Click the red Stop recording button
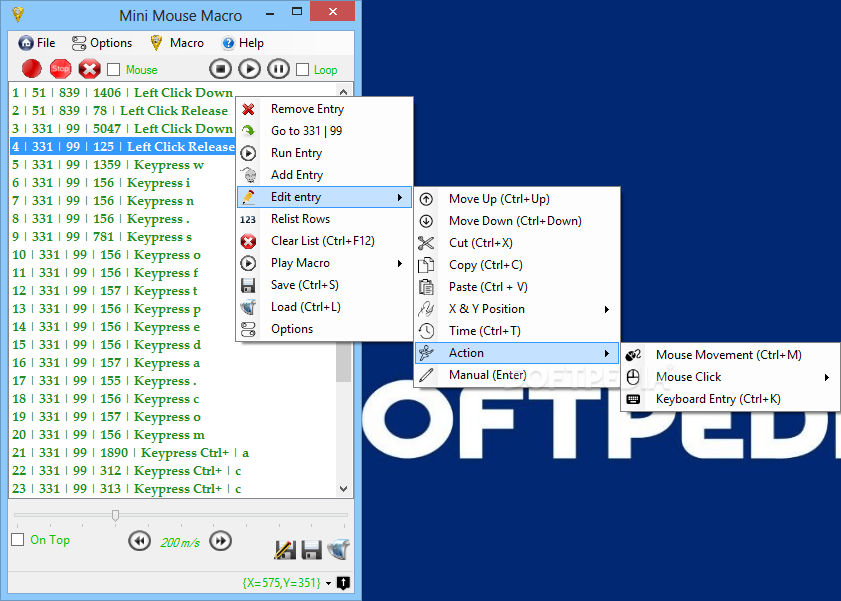The width and height of the screenshot is (841, 601). pos(61,69)
